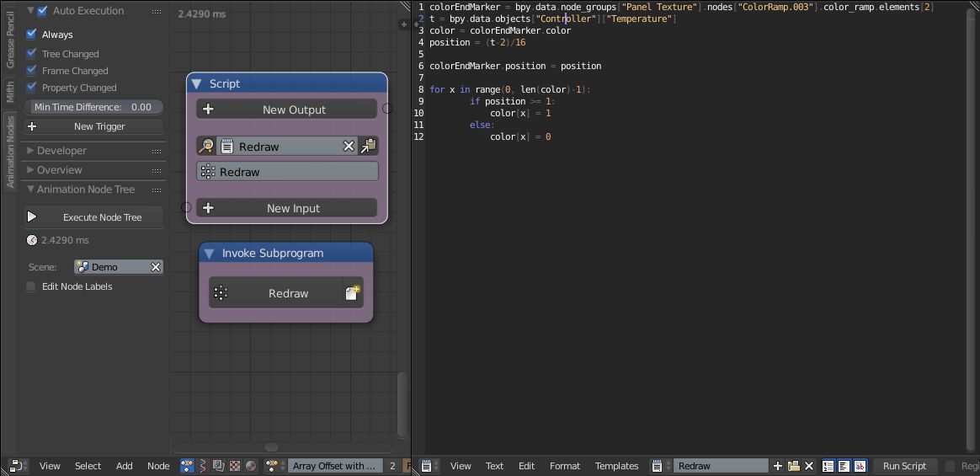Click the Demo scene icon
The width and height of the screenshot is (980, 476).
pos(83,266)
